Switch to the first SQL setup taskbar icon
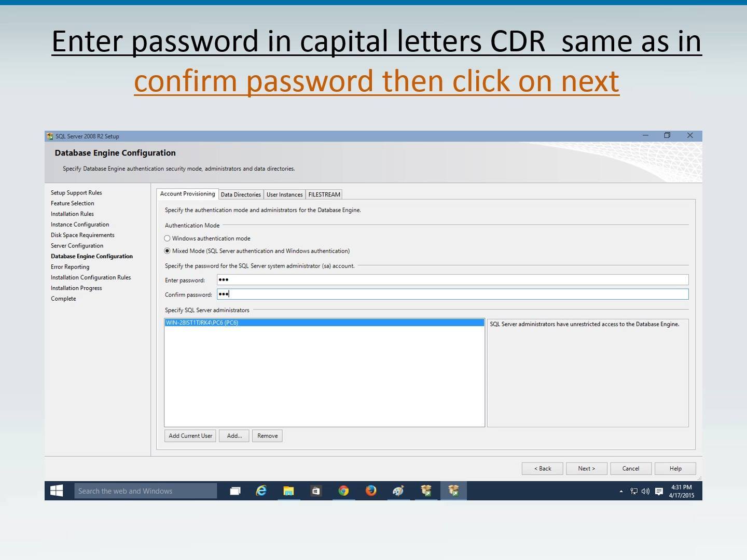The image size is (747, 560). [426, 491]
